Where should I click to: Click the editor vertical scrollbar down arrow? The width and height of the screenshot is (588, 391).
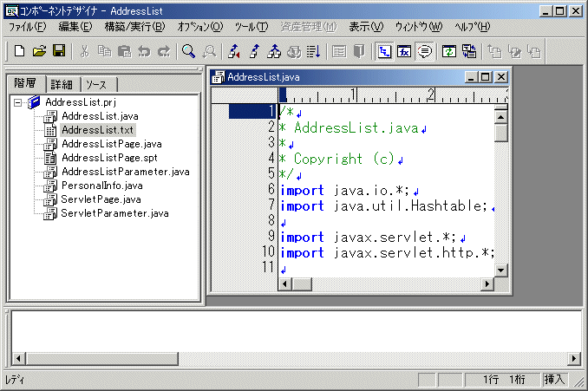click(501, 270)
